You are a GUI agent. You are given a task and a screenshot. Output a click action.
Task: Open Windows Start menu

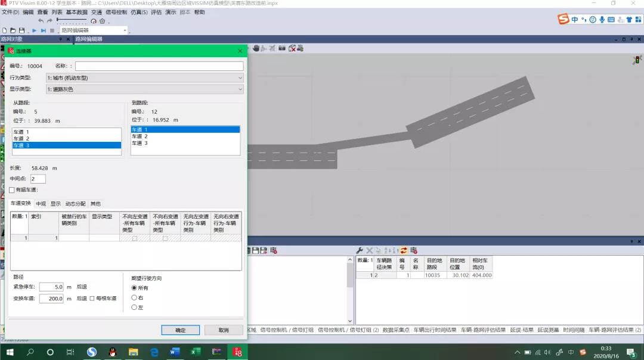point(10,352)
